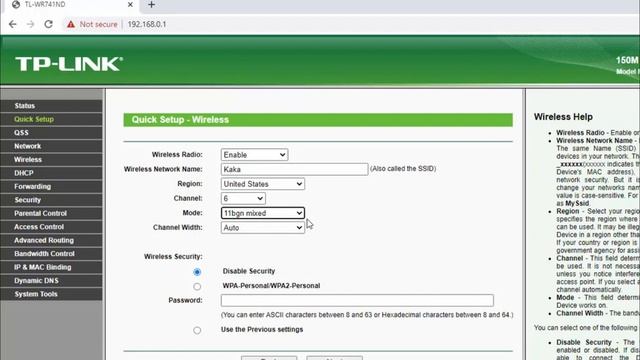640x360 pixels.
Task: Open the Status menu item
Action: point(51,106)
